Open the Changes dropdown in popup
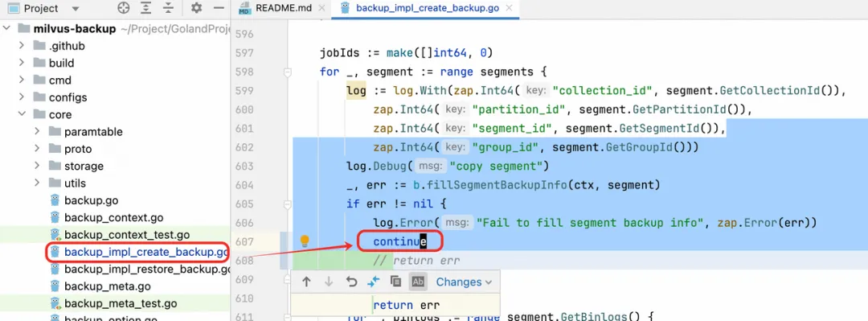Screen dimensions: 868x321 tap(464, 282)
